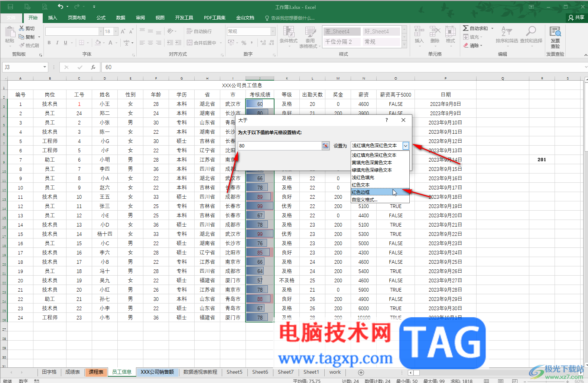This screenshot has height=383, width=588.
Task: Click the center horizontal alignment icon
Action: (x=150, y=43)
